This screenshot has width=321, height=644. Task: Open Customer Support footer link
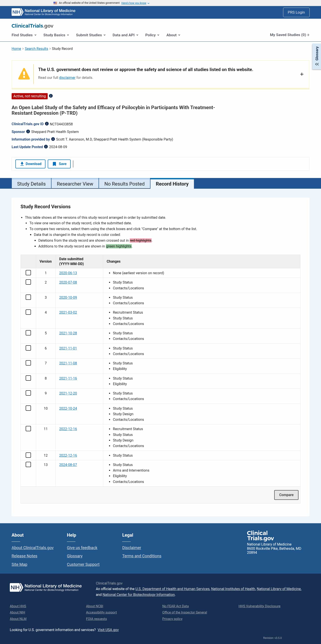point(83,564)
